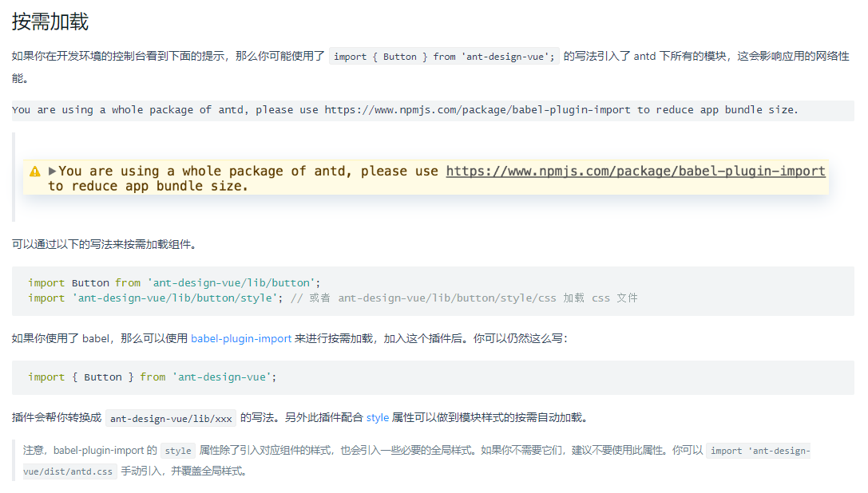Click the inline import Button code in first paragraph
The height and width of the screenshot is (493, 868).
(444, 57)
